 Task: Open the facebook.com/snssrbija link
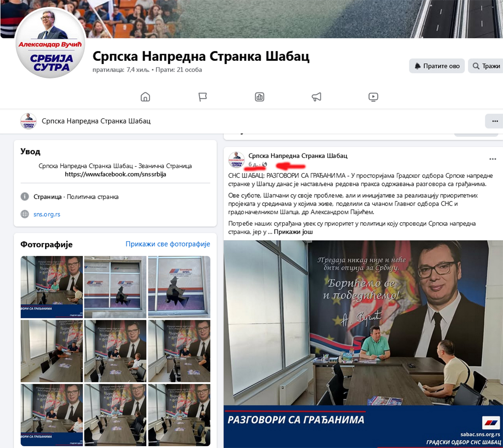coord(115,174)
